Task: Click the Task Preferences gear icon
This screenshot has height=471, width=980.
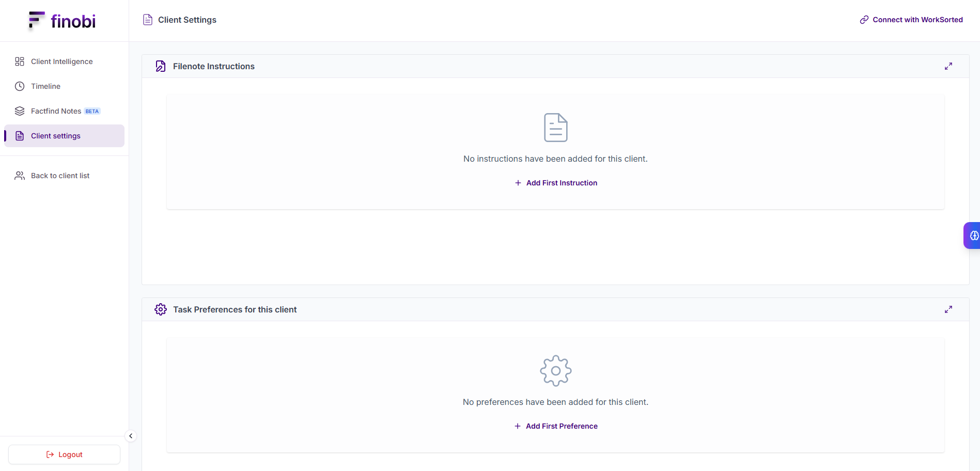Action: point(160,309)
